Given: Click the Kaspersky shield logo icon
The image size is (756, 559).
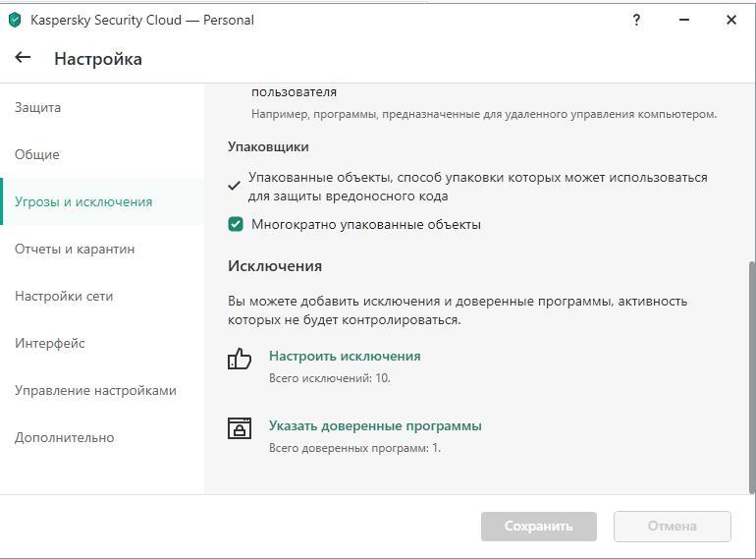Looking at the screenshot, I should 15,20.
